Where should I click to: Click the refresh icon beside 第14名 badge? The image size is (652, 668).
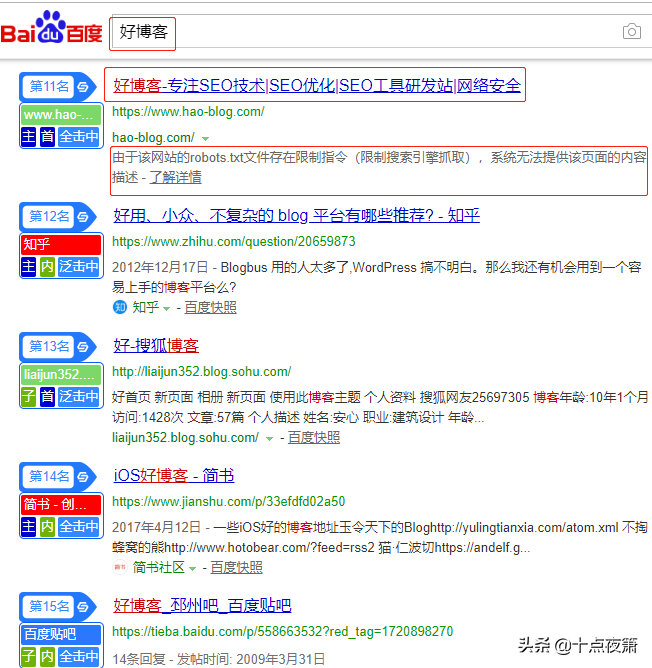coord(83,477)
